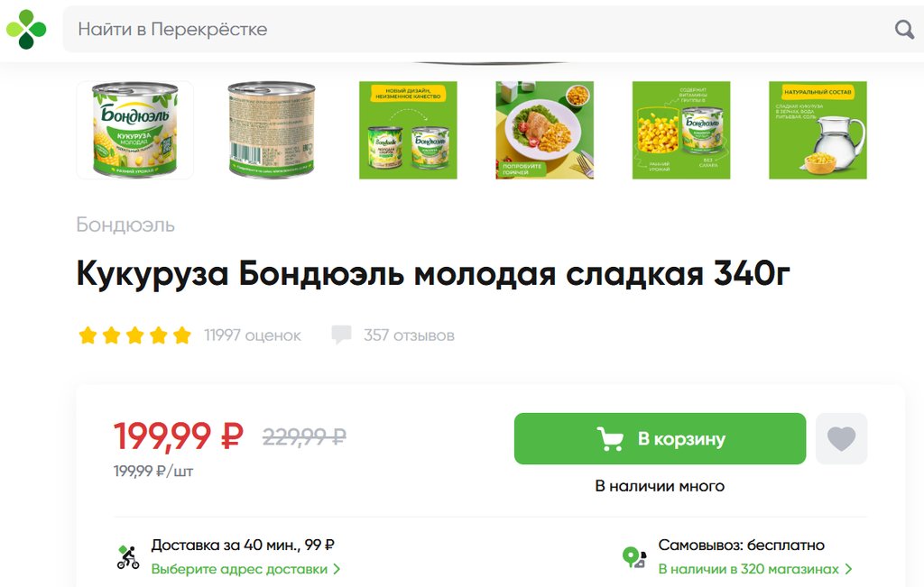The width and height of the screenshot is (924, 587).
Task: Focus the 'Найти в Перекрёстке' search field
Action: coord(477,29)
